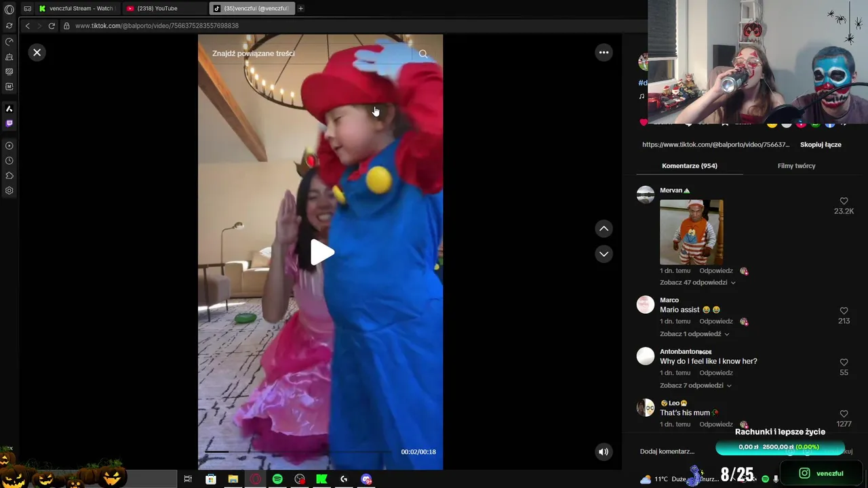Mute the video with the speaker icon

tap(604, 451)
